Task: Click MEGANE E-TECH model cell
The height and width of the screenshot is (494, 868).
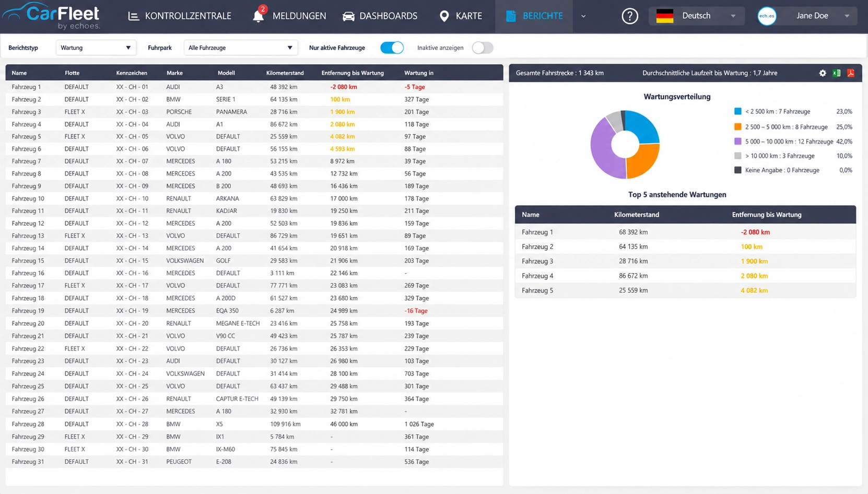Action: point(238,323)
